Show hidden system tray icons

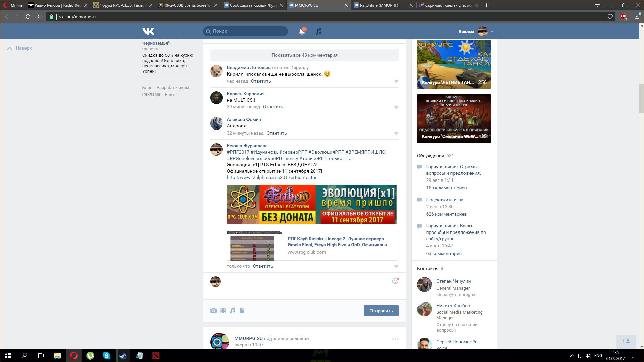point(572,356)
